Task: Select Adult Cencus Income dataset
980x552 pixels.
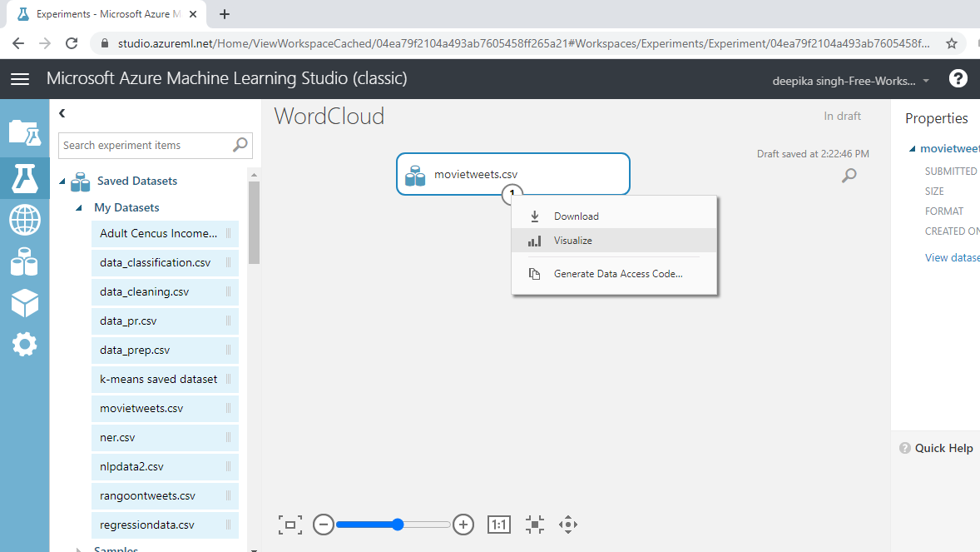Action: coord(165,233)
